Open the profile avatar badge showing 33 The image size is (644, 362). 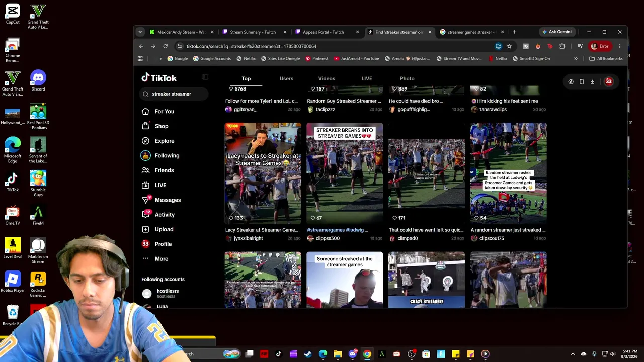609,81
